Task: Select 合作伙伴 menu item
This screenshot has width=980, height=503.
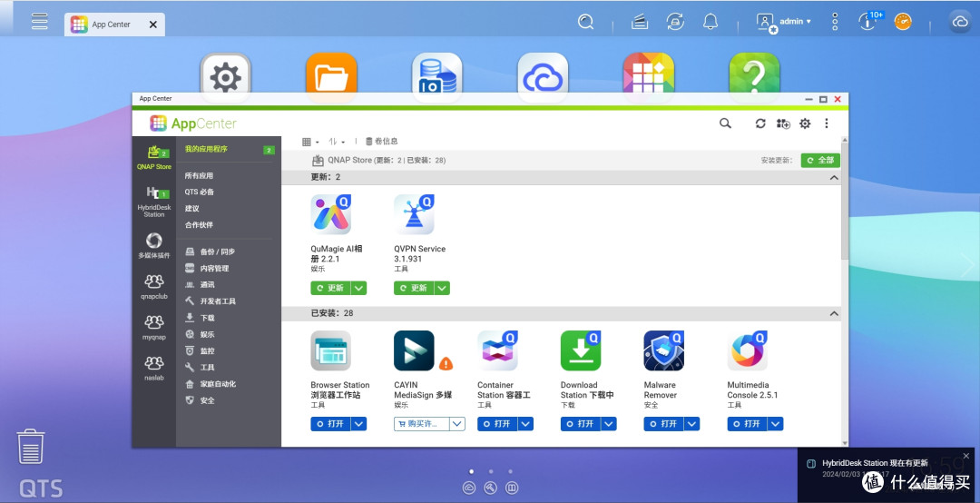Action: (x=199, y=224)
